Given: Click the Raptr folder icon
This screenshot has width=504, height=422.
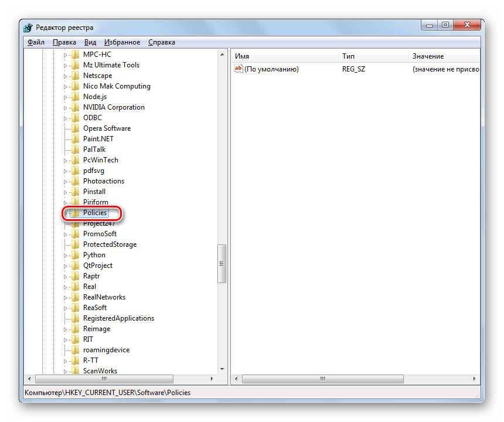Looking at the screenshot, I should tap(76, 276).
